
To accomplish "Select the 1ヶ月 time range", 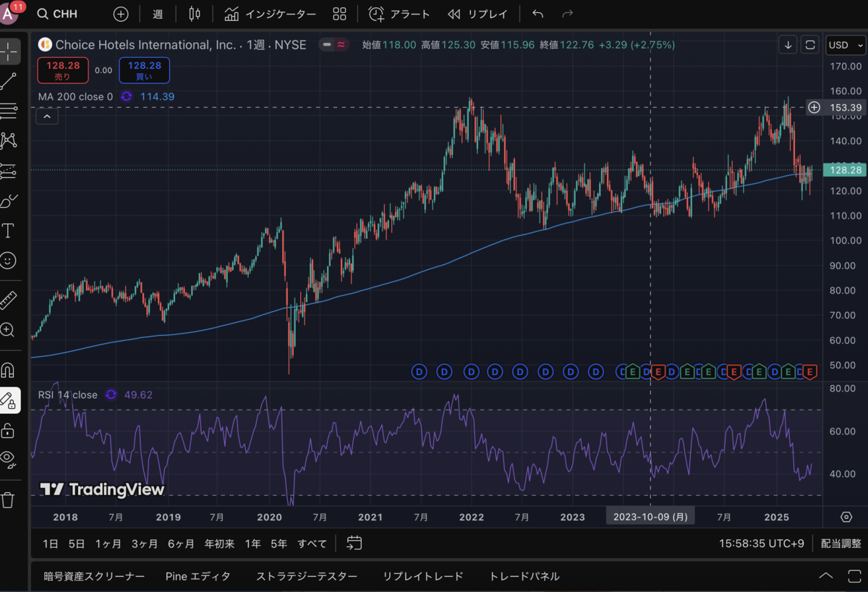I will click(x=108, y=544).
